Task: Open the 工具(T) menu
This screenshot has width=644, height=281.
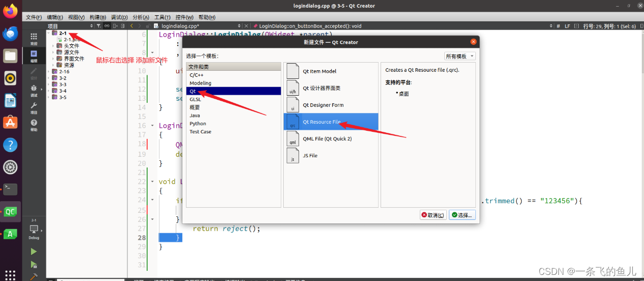Action: (162, 17)
